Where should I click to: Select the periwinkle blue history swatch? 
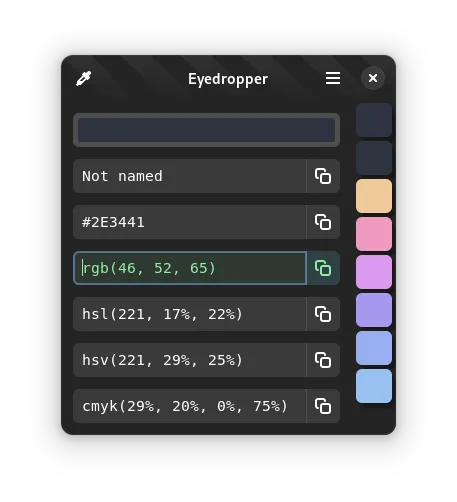374,348
